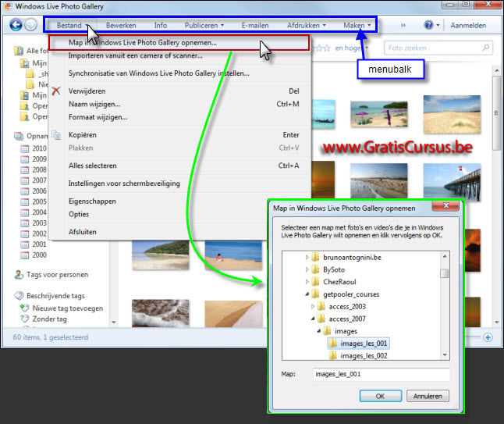The image size is (504, 424).
Task: Click the calendar icon next to 2000
Action: [25, 255]
